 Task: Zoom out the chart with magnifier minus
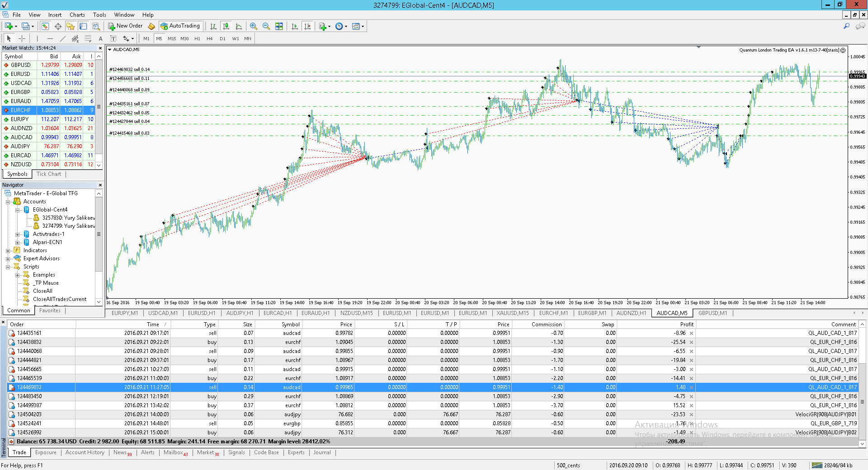tap(266, 26)
